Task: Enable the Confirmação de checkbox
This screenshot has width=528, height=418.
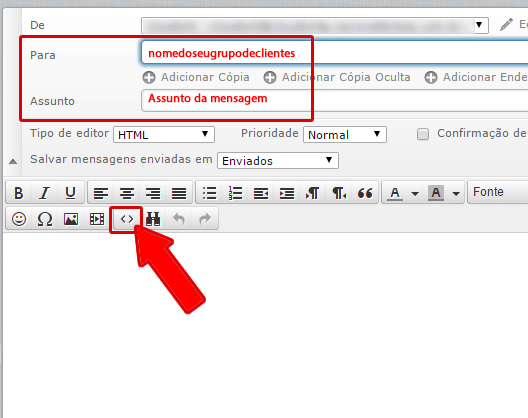Action: tap(423, 134)
